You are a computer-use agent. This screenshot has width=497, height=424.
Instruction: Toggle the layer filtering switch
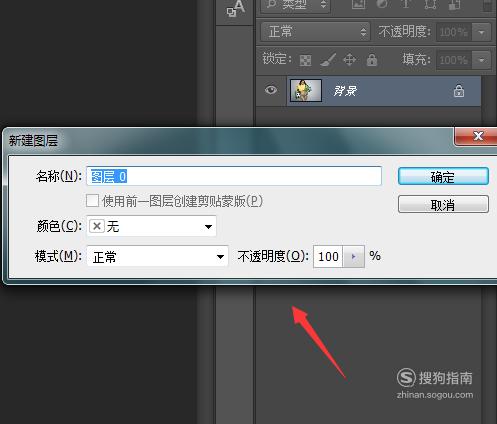(x=487, y=5)
